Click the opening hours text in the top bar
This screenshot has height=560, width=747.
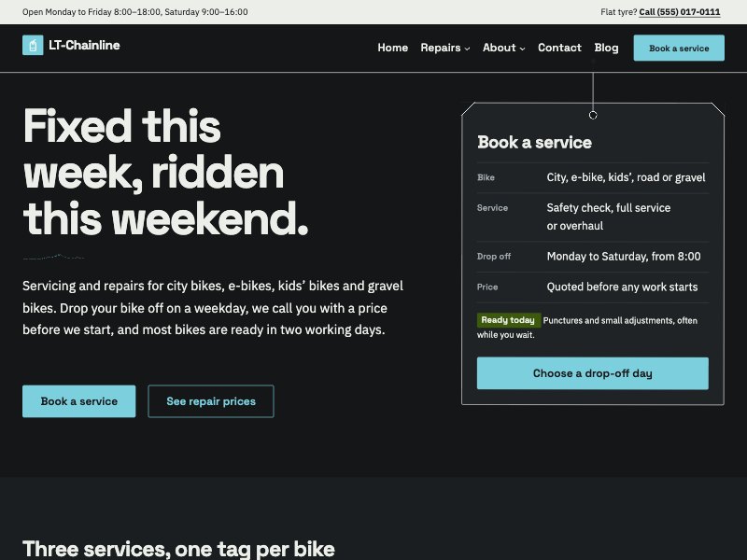[135, 12]
